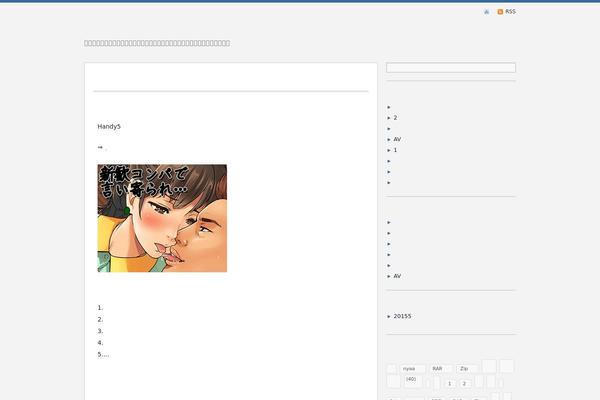Open the sidebar link labeled 2

point(395,118)
